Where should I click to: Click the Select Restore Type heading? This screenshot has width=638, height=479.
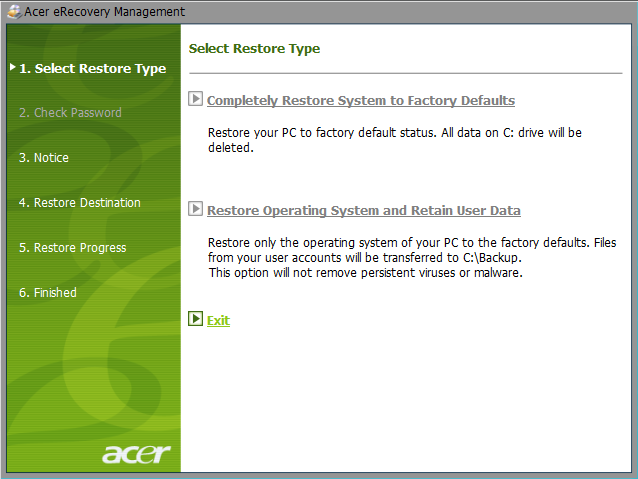pos(254,48)
